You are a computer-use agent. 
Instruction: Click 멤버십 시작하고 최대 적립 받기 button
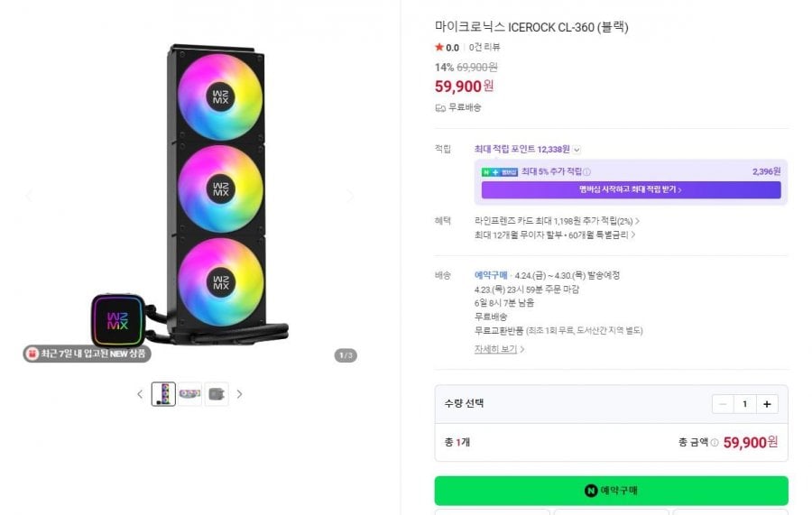630,190
